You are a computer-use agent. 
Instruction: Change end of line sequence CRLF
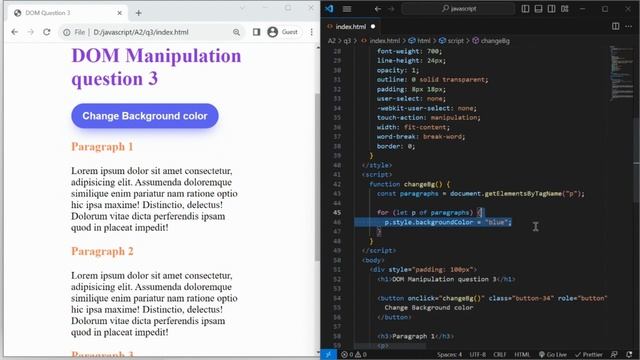[x=500, y=354]
